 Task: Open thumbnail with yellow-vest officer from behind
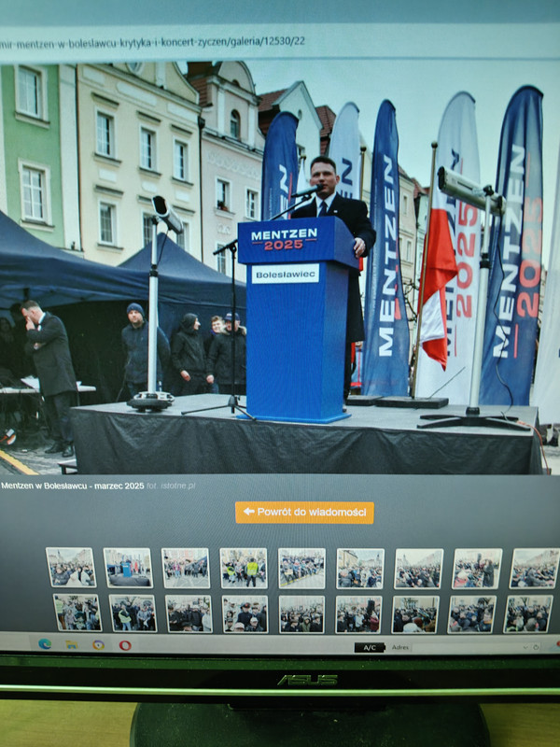pos(244,568)
